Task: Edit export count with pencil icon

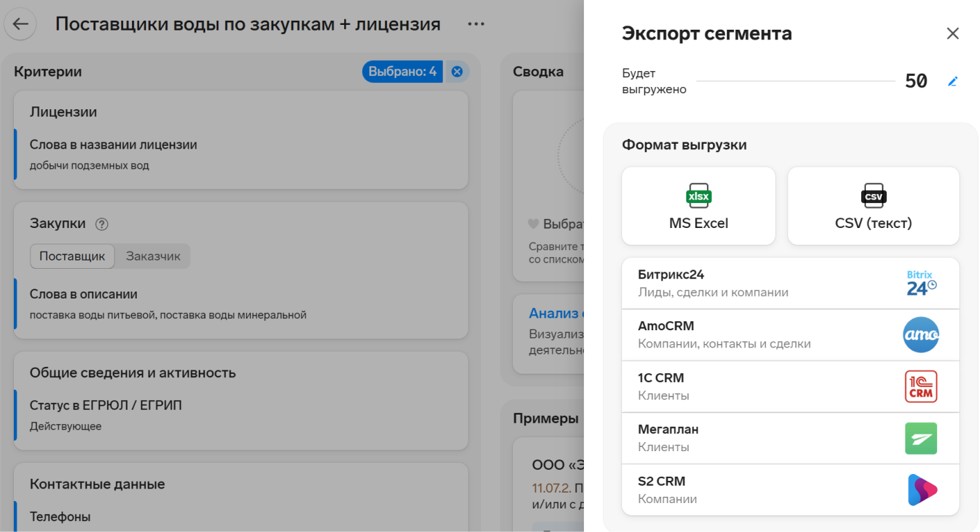Action: click(953, 82)
